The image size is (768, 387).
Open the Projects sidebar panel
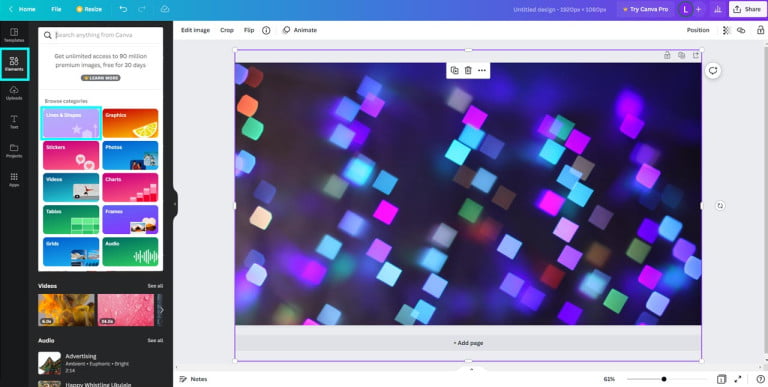click(14, 150)
